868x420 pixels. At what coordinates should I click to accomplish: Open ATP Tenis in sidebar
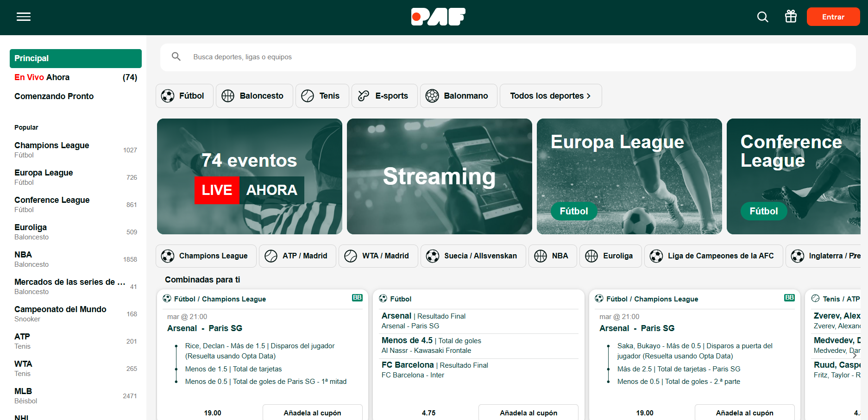(75, 341)
